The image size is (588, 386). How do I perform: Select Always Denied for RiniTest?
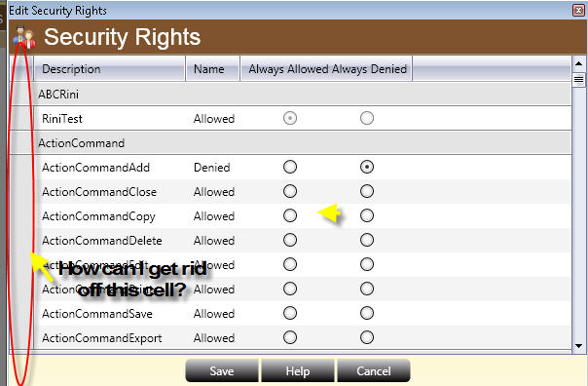367,118
